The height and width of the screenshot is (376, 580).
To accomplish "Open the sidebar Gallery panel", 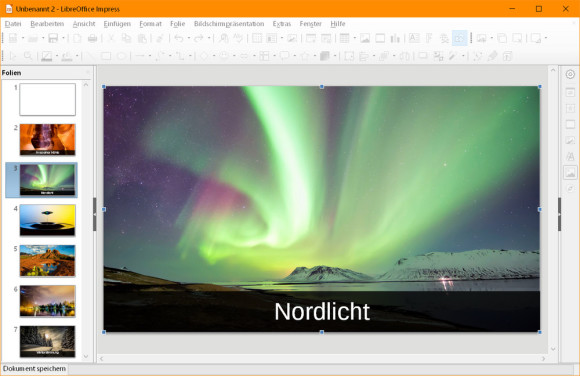I will point(570,172).
